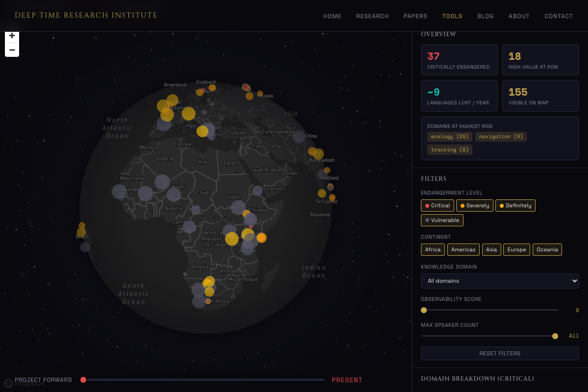
Task: Zoom in on the world map
Action: click(12, 35)
